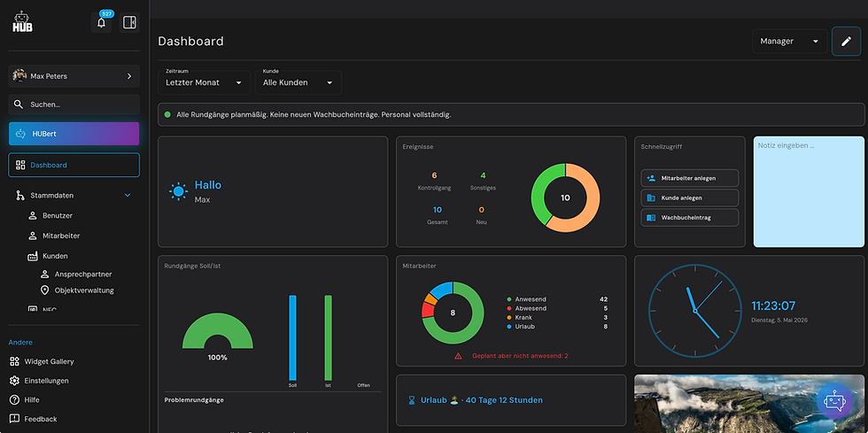This screenshot has height=433, width=868.
Task: Expand the Max Peters profile arrow
Action: click(129, 76)
